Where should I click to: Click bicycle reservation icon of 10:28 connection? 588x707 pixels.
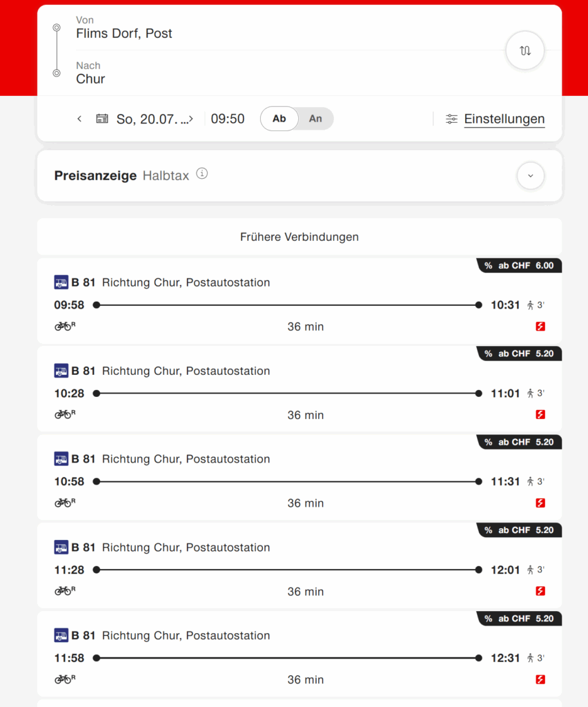coord(65,414)
